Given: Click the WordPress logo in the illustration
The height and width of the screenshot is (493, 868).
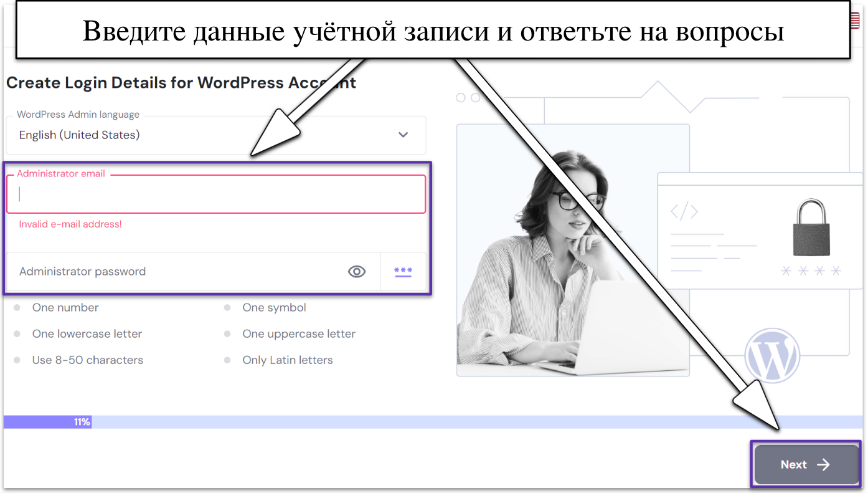Looking at the screenshot, I should 772,354.
